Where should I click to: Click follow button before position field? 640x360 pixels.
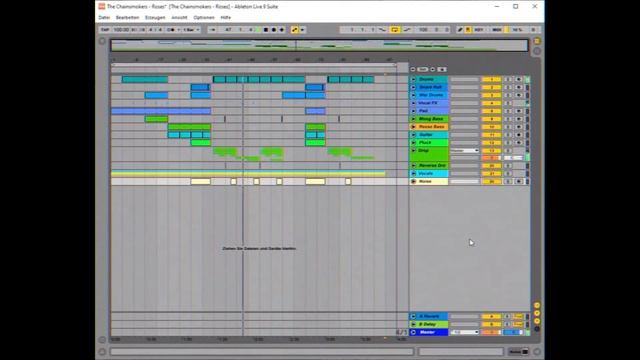point(212,30)
